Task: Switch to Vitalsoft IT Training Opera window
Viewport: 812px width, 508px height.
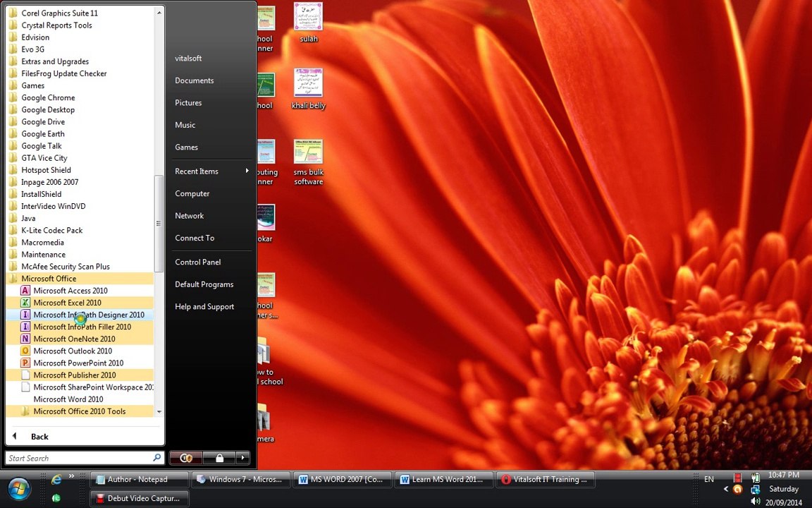Action: 546,480
